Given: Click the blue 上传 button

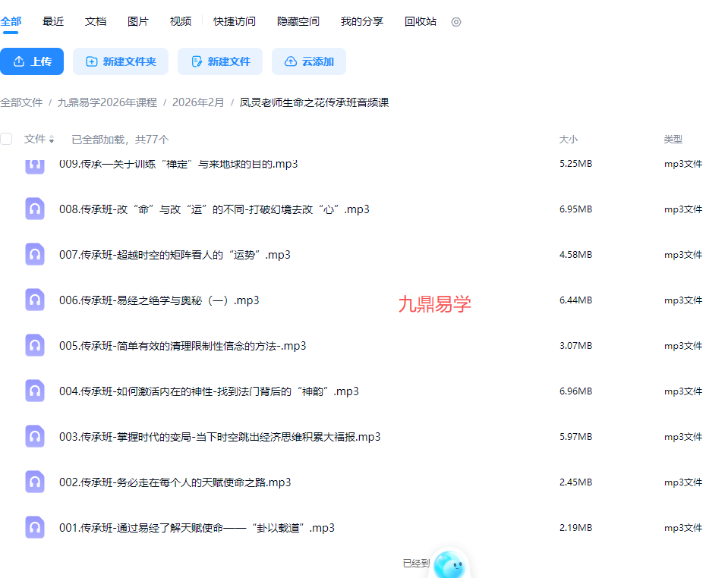Looking at the screenshot, I should (32, 61).
